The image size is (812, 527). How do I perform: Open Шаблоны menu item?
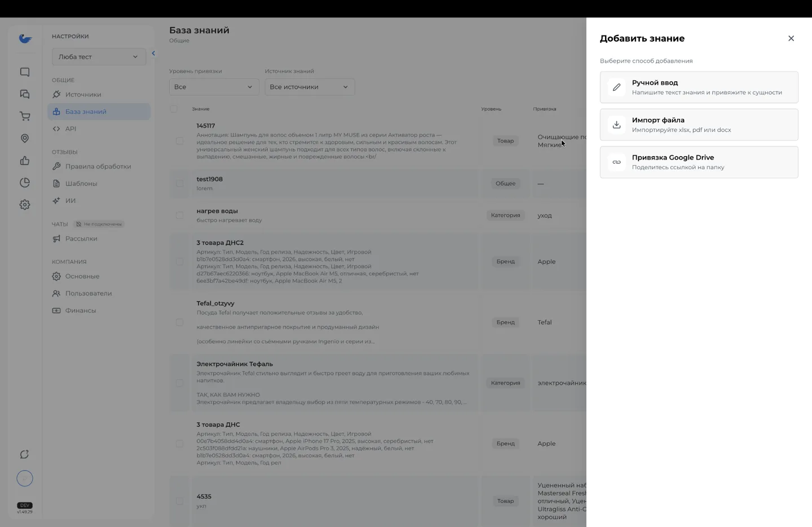tap(99, 184)
